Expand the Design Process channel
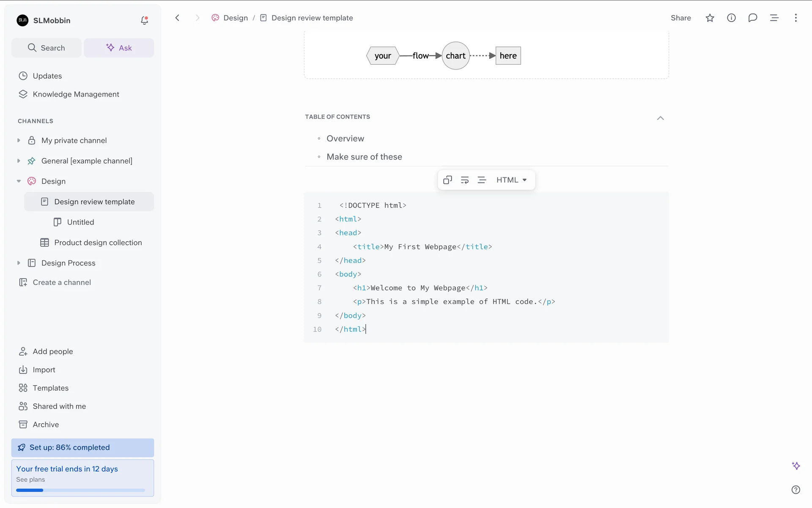Viewport: 812px width, 508px height. pyautogui.click(x=19, y=263)
